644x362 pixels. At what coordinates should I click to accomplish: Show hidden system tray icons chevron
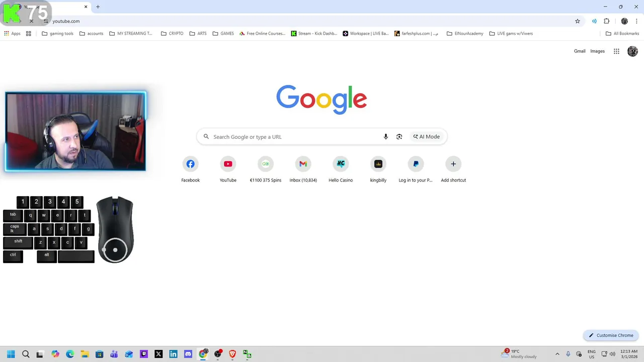(x=557, y=354)
